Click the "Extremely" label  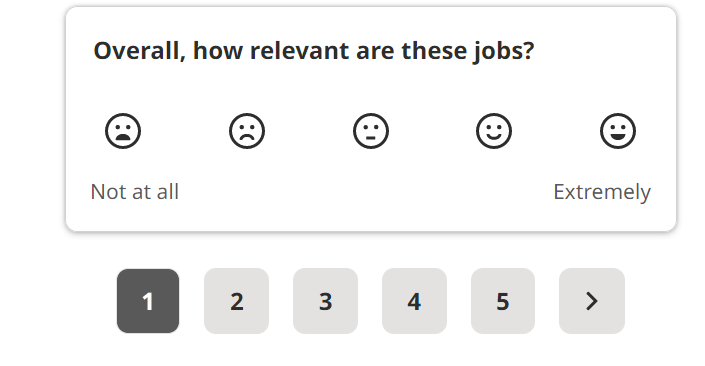click(x=602, y=192)
